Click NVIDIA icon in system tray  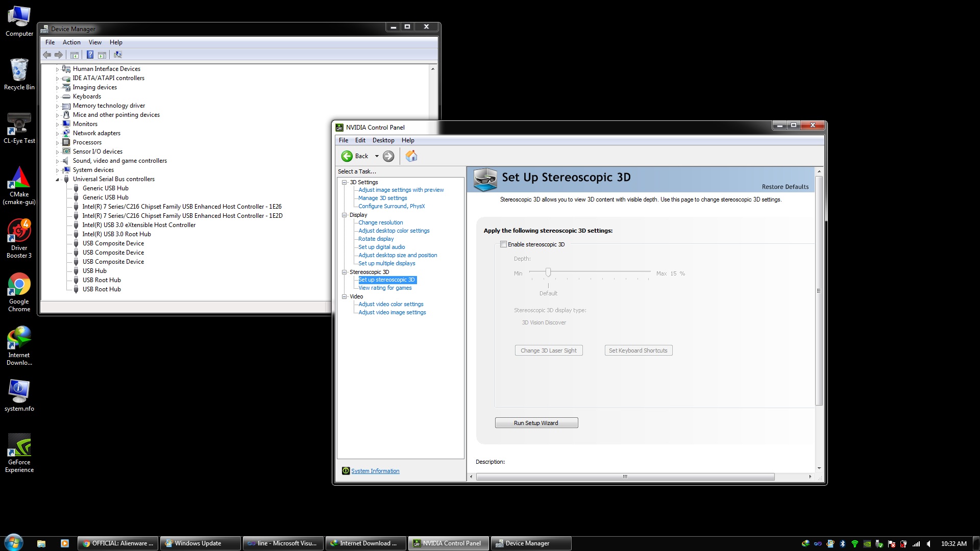(867, 544)
